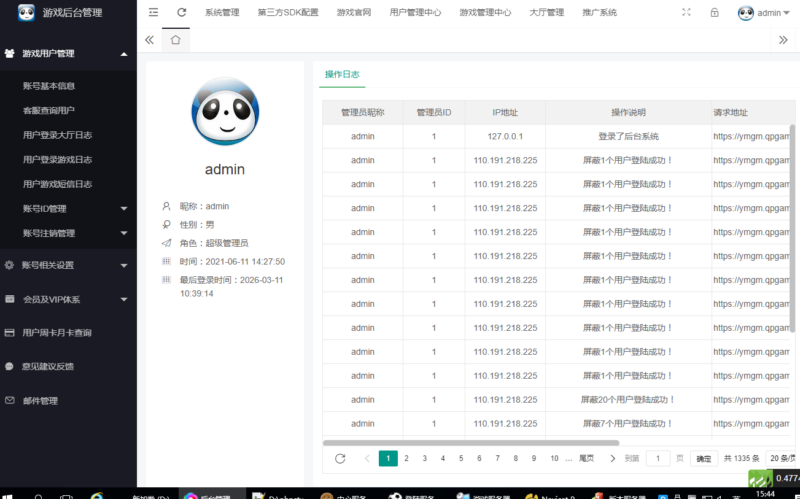
Task: Expand the 会员及VIP体系 menu
Action: click(x=124, y=300)
